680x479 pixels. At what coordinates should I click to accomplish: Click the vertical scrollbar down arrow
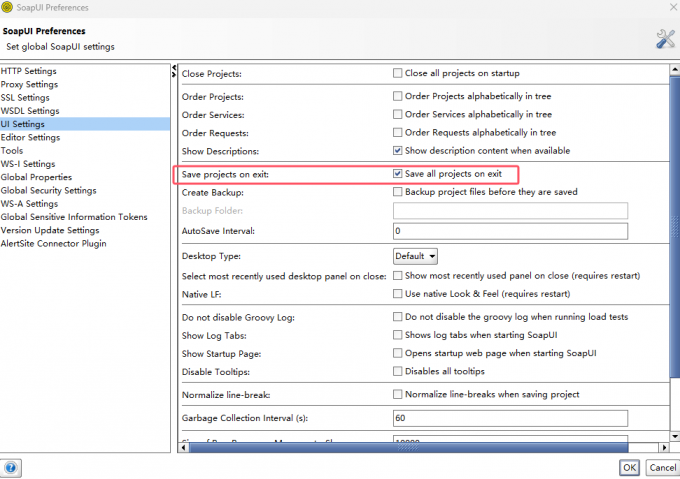click(x=675, y=436)
